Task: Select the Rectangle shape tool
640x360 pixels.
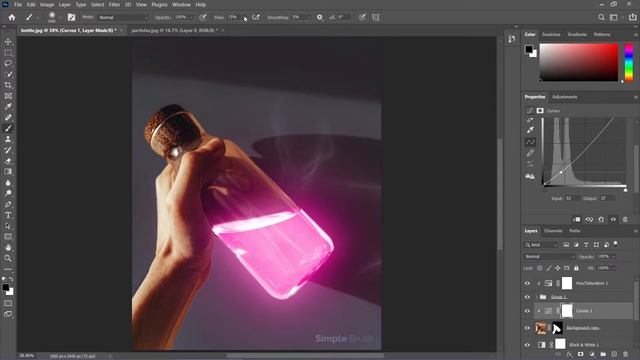Action: tap(8, 237)
